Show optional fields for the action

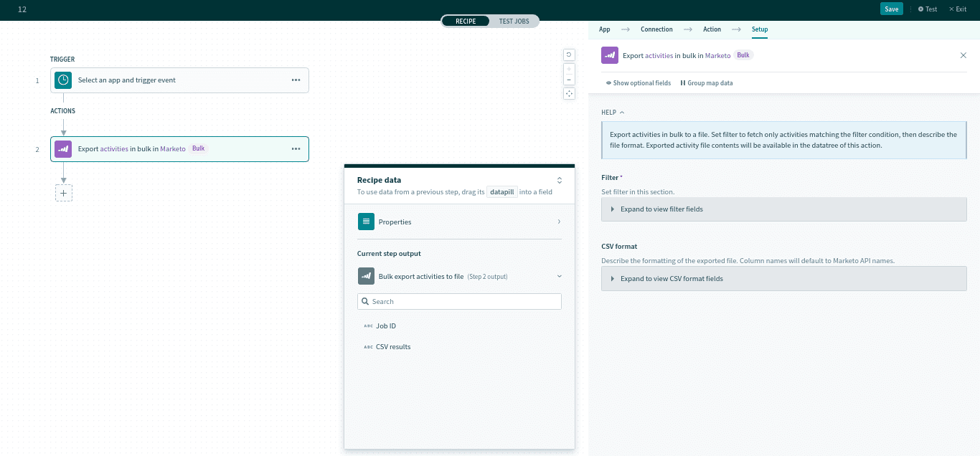[x=639, y=83]
